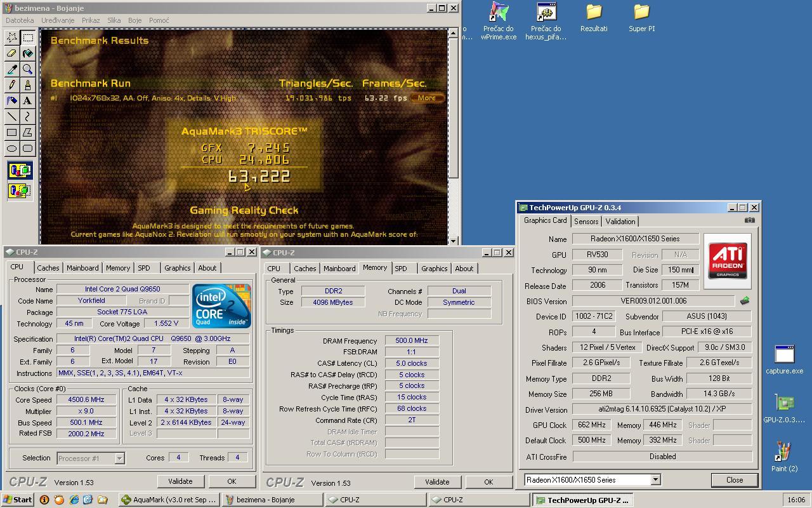Select the Magnifier tool in Paint
Image resolution: width=812 pixels, height=508 pixels.
28,69
